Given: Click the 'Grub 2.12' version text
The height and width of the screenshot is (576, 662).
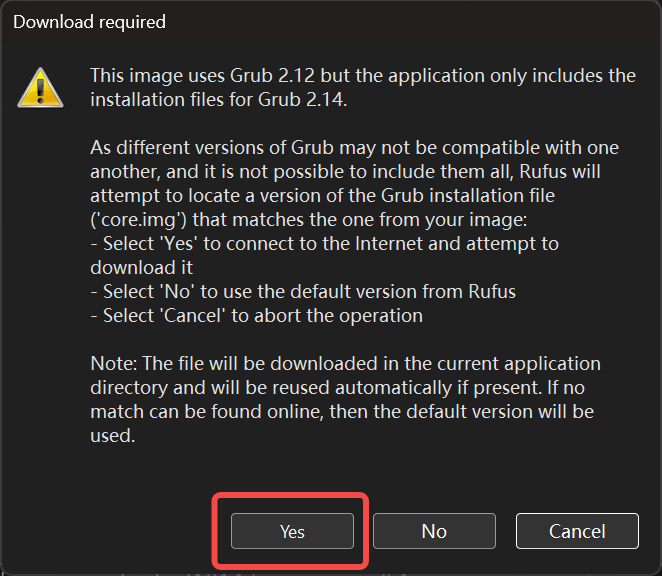Looking at the screenshot, I should (x=272, y=76).
